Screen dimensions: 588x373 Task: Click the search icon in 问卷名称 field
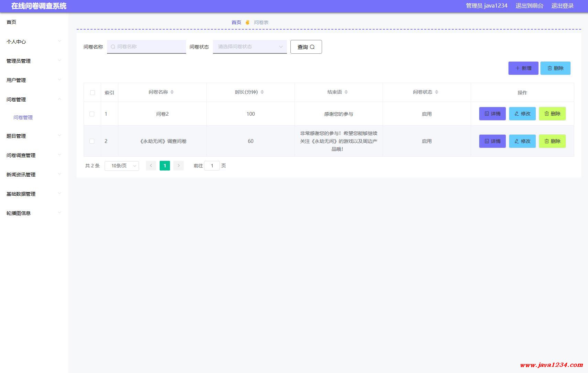(x=113, y=46)
